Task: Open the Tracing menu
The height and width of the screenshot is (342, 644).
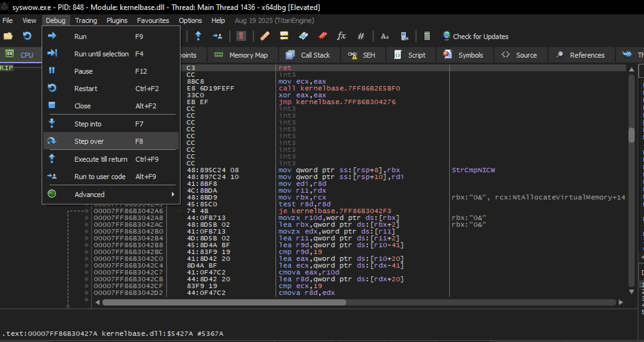Action: pyautogui.click(x=86, y=20)
